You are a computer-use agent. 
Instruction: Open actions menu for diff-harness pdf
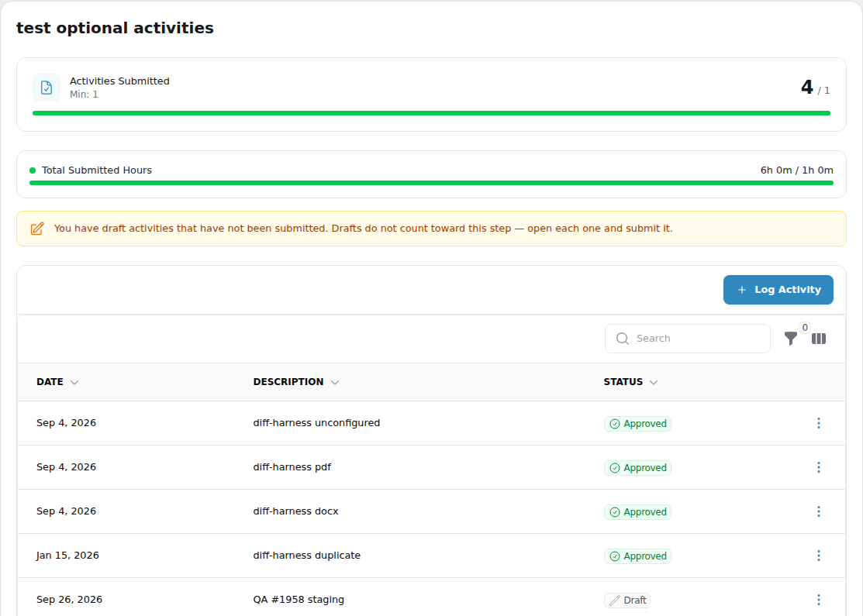coord(819,467)
